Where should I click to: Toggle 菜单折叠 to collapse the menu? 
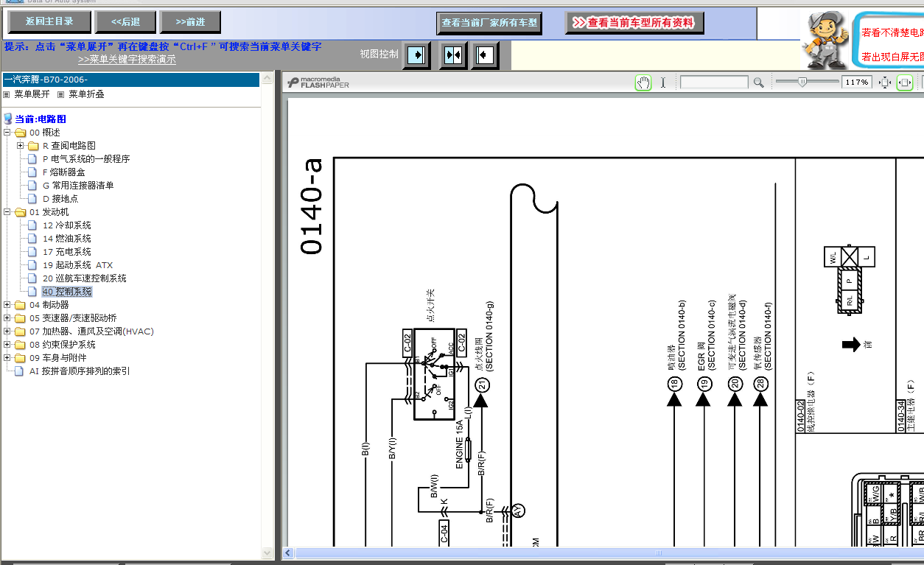86,94
